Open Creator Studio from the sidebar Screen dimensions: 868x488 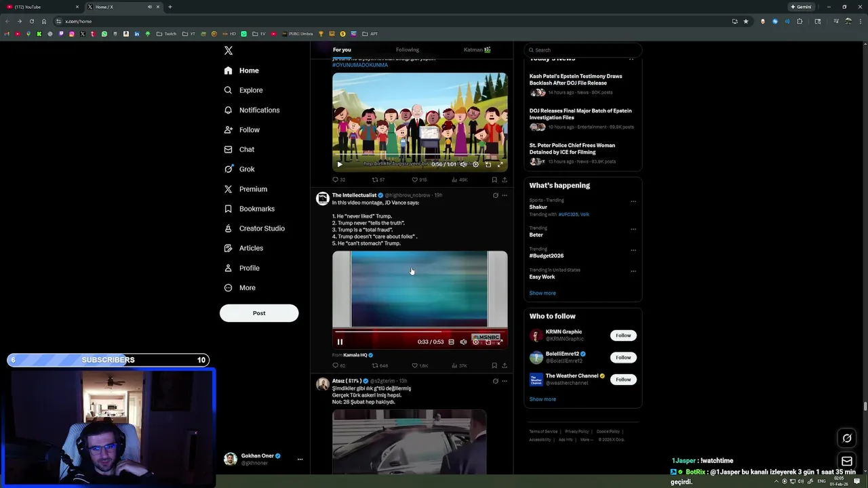click(254, 228)
